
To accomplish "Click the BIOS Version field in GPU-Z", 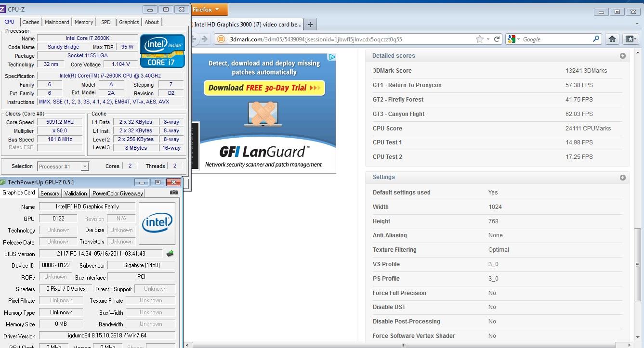I will pyautogui.click(x=101, y=254).
